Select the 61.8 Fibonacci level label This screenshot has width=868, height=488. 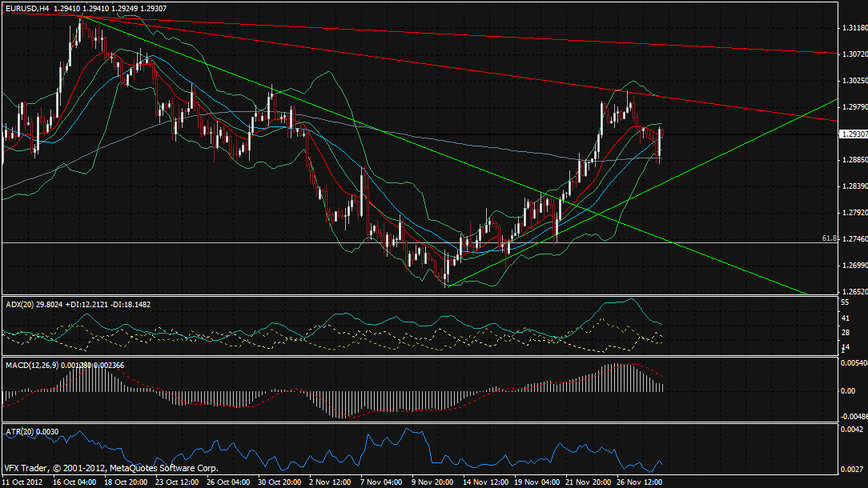click(829, 238)
